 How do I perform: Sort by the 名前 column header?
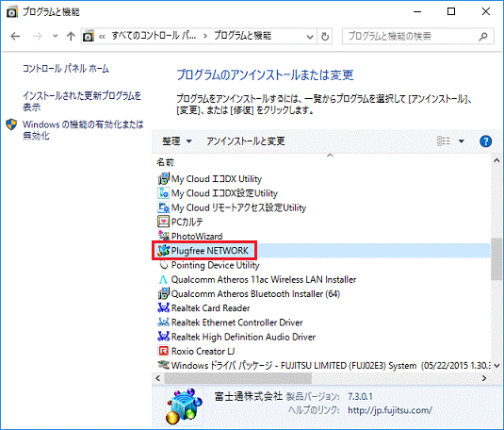[165, 162]
